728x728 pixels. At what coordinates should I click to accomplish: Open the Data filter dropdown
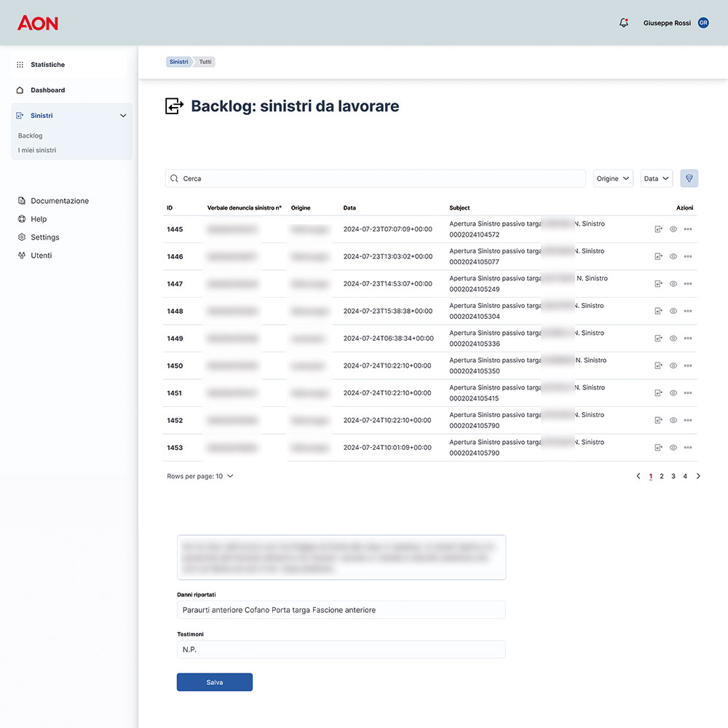(657, 178)
